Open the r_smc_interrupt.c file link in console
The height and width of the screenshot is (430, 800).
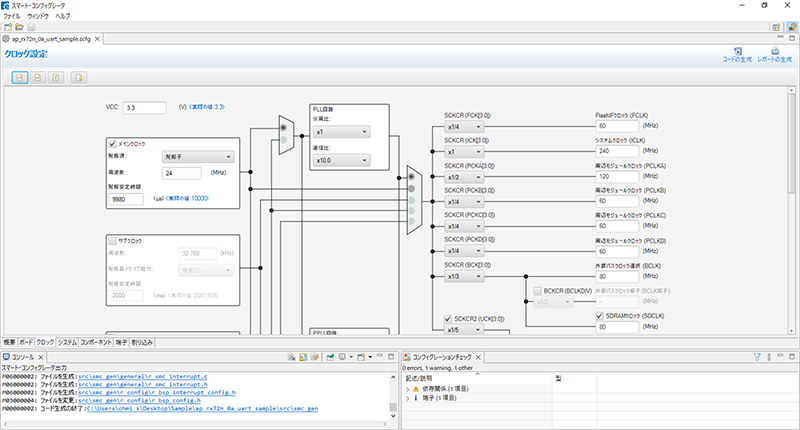point(142,376)
